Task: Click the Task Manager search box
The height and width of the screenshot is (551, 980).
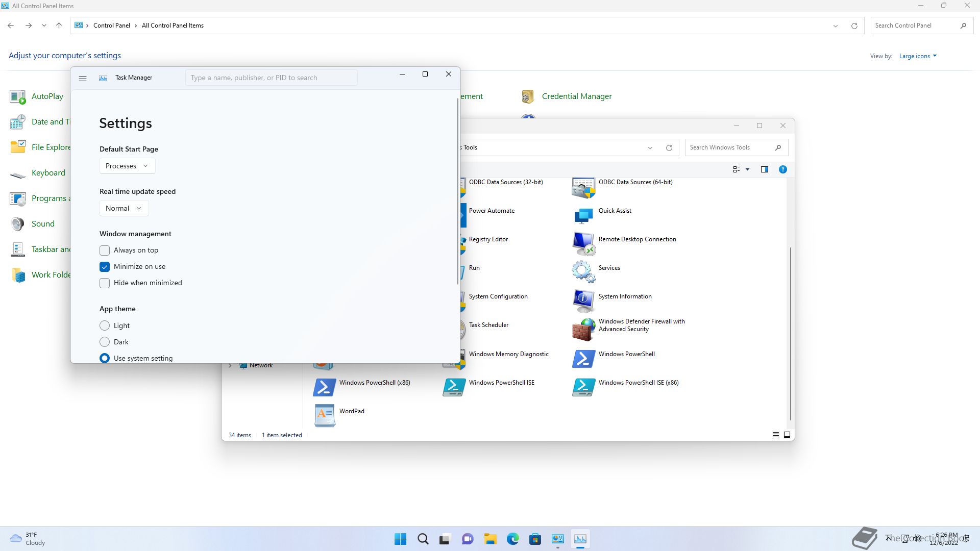Action: point(271,78)
